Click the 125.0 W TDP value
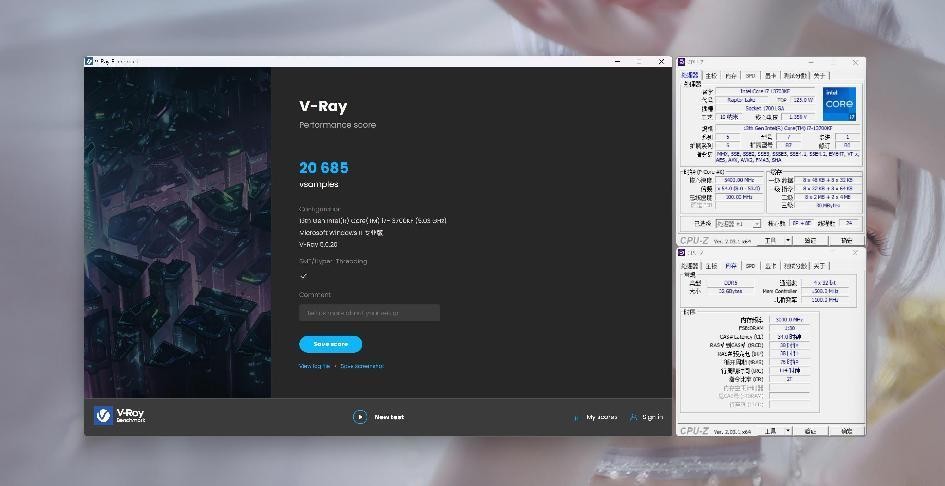 [x=803, y=99]
